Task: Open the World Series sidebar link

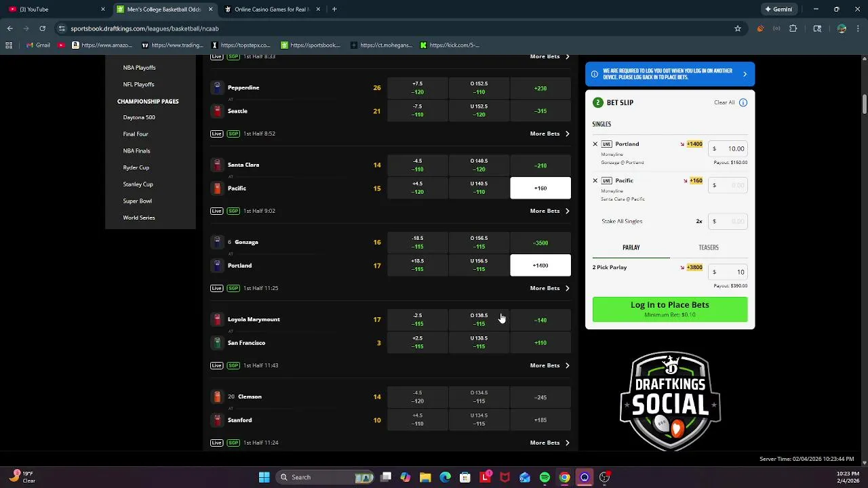Action: click(139, 218)
